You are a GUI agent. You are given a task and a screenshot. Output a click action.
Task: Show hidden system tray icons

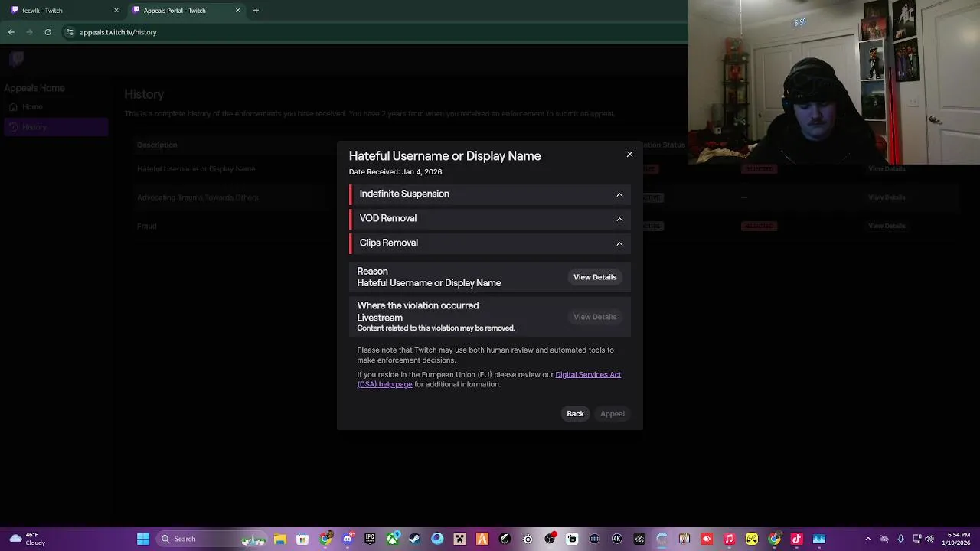click(x=867, y=539)
